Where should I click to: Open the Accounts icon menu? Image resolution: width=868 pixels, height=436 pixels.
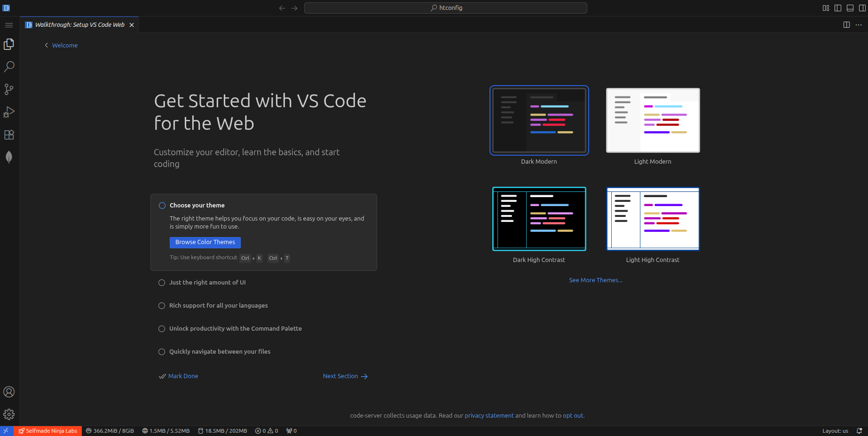coord(9,392)
